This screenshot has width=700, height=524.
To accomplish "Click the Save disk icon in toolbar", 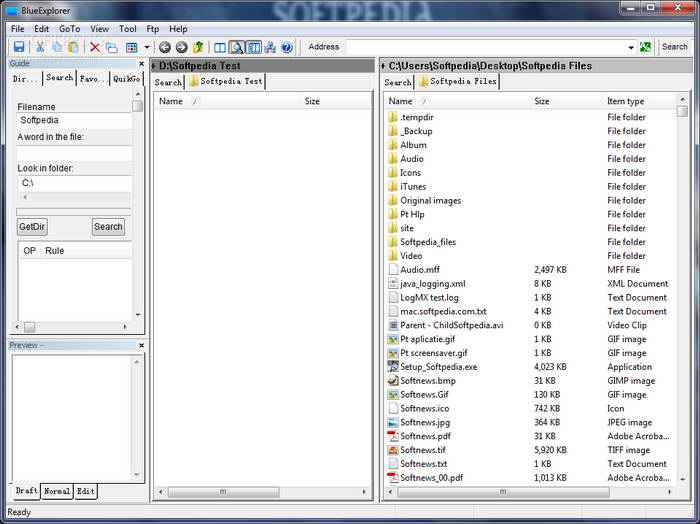I will (x=18, y=47).
